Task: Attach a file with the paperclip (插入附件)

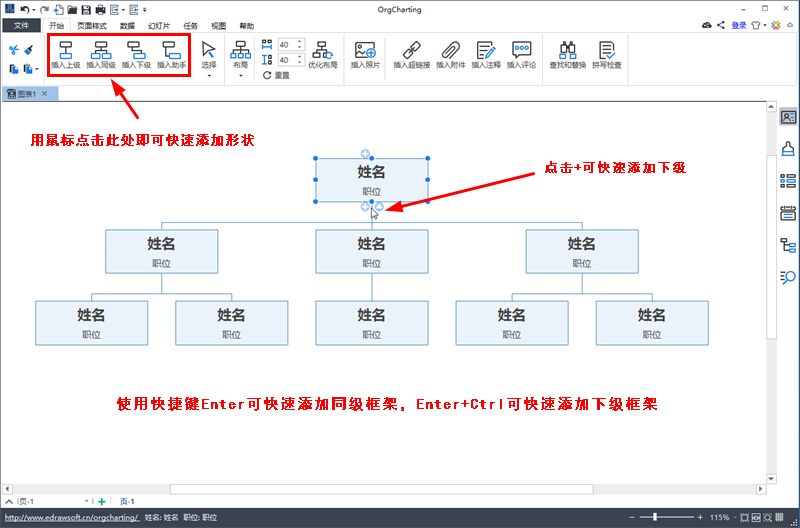Action: pos(451,55)
